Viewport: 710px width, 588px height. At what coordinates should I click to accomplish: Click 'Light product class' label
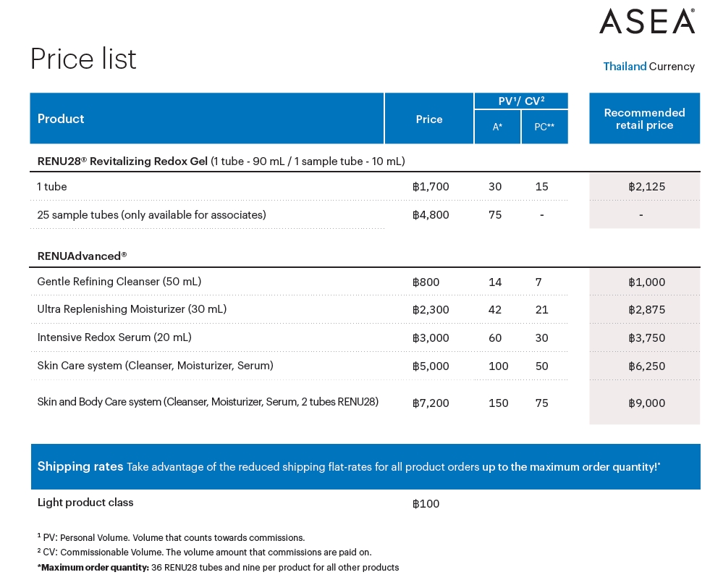click(x=85, y=503)
